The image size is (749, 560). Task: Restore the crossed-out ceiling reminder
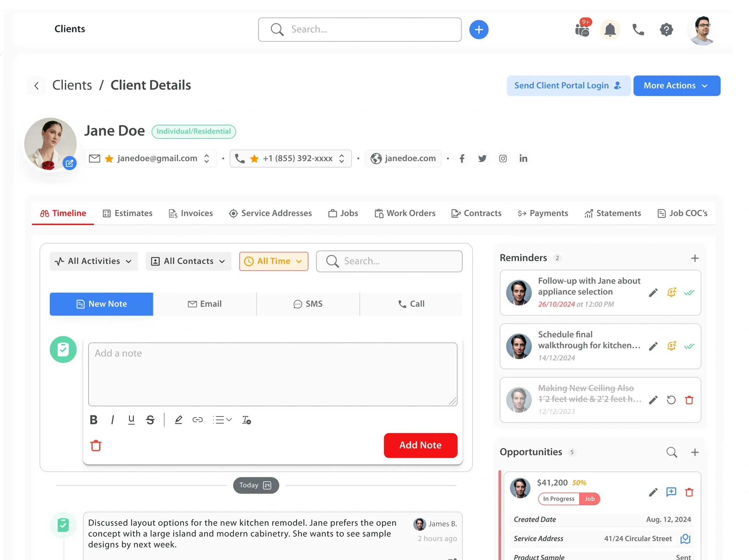(x=671, y=400)
